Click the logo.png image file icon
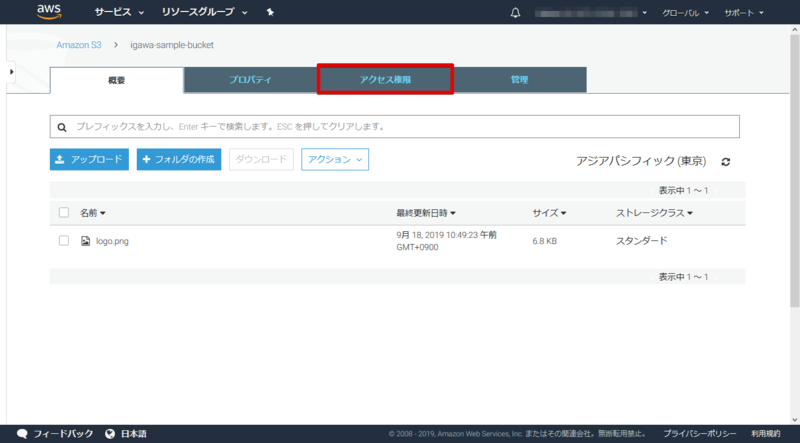The height and width of the screenshot is (443, 800). click(86, 241)
